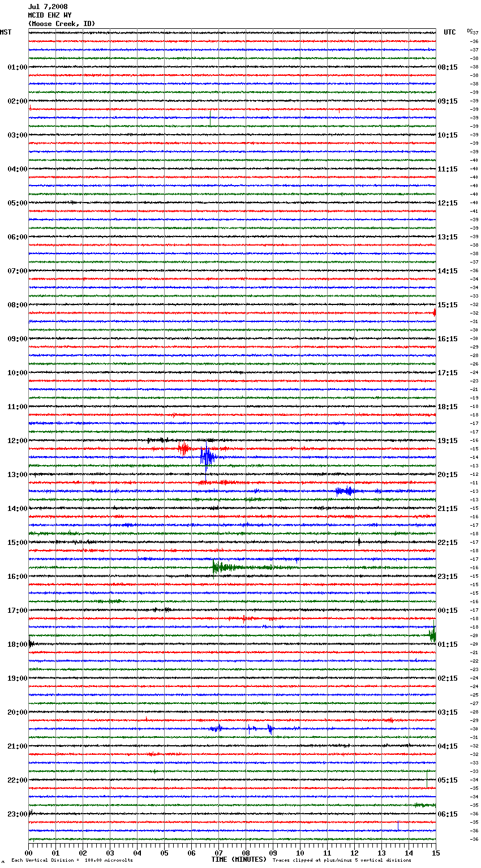Click the TIME (MINUTES) axis title
This screenshot has width=481, height=868.
[x=239, y=860]
